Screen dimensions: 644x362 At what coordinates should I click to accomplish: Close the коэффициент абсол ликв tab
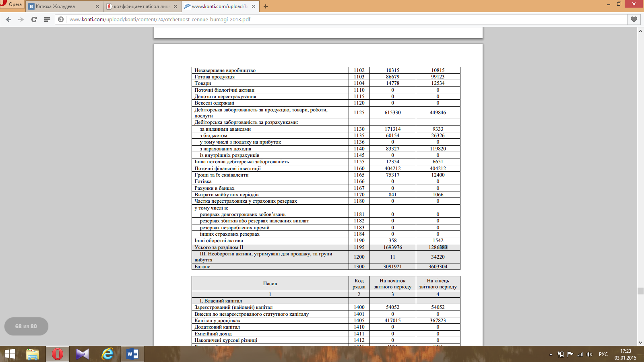coord(175,6)
